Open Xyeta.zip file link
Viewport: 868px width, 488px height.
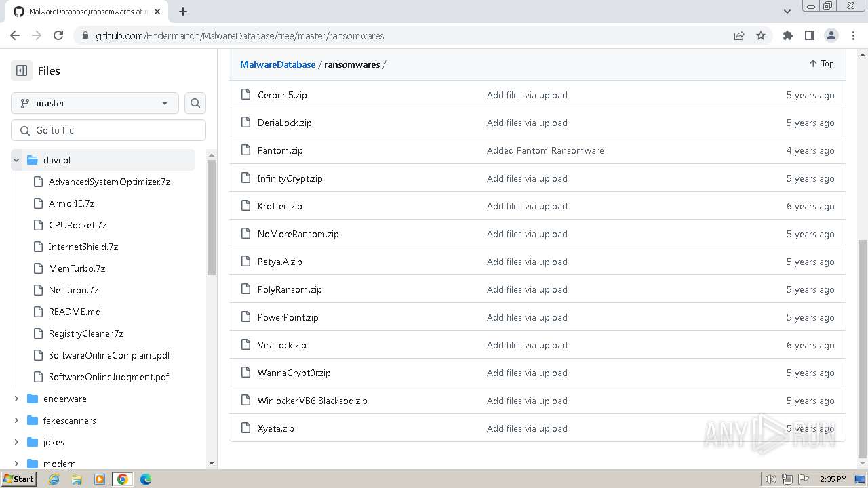tap(276, 428)
